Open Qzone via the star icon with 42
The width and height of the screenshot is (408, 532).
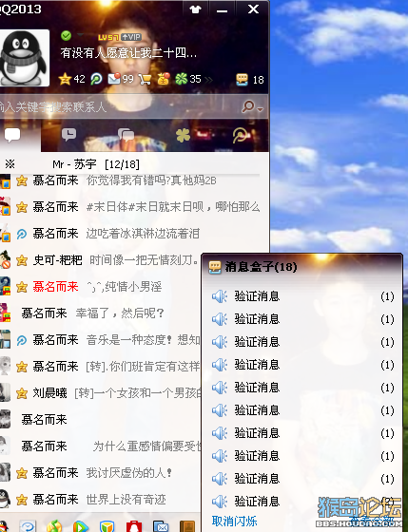tap(71, 79)
